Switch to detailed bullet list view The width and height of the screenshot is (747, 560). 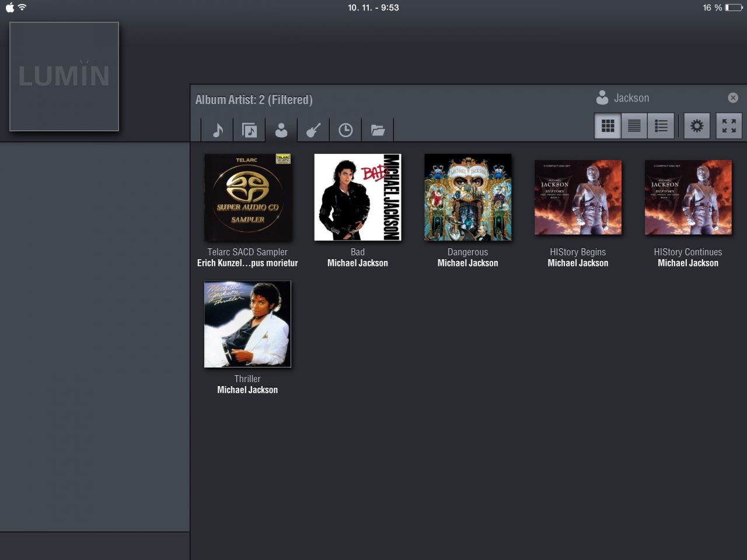[x=661, y=125]
